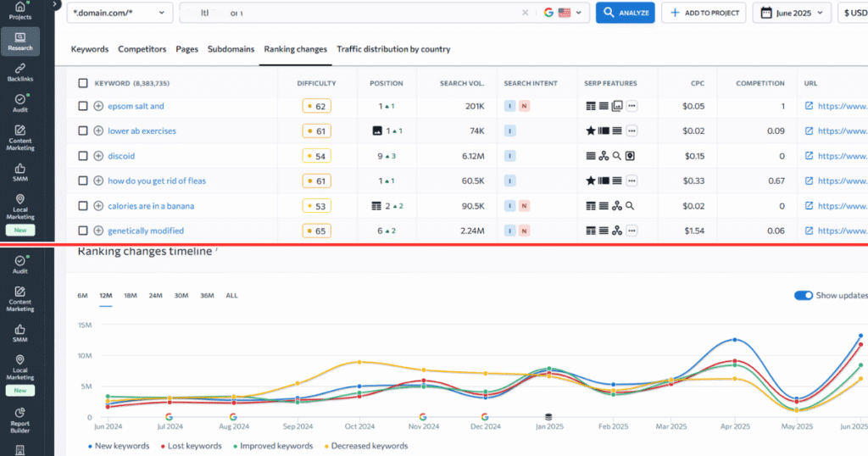Open the June 2025 date dropdown

(792, 13)
